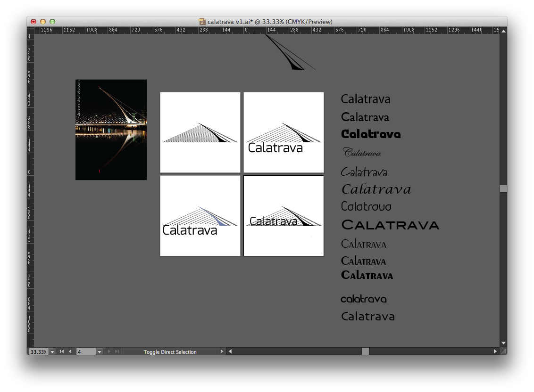Screen dimensions: 534x392
Task: Select the heavy rounded bold Calatrava sample
Action: click(371, 134)
